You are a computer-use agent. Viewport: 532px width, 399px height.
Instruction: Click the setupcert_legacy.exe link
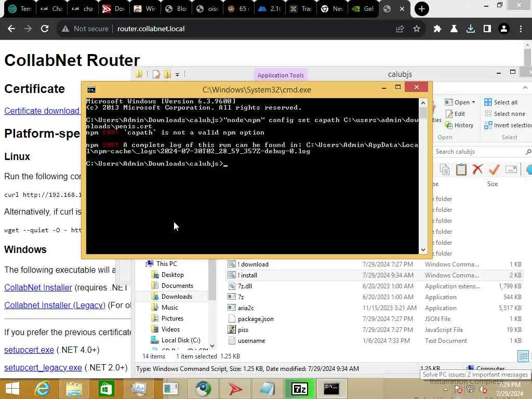click(43, 367)
